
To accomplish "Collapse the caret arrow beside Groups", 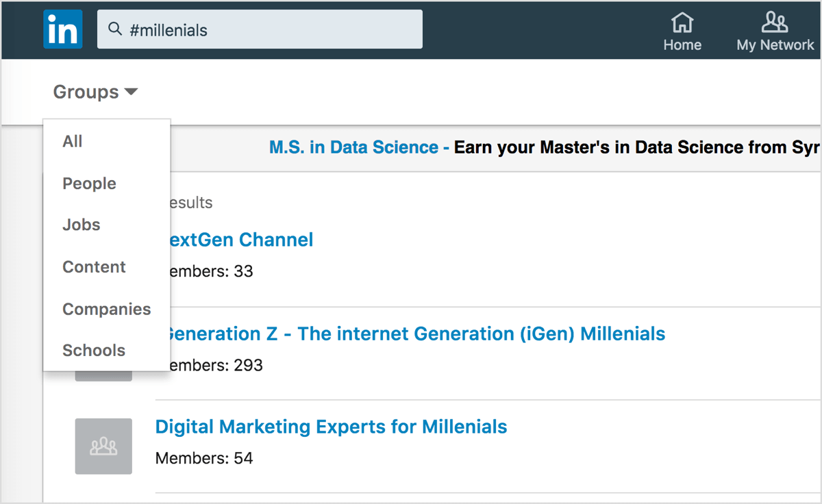I will tap(131, 92).
